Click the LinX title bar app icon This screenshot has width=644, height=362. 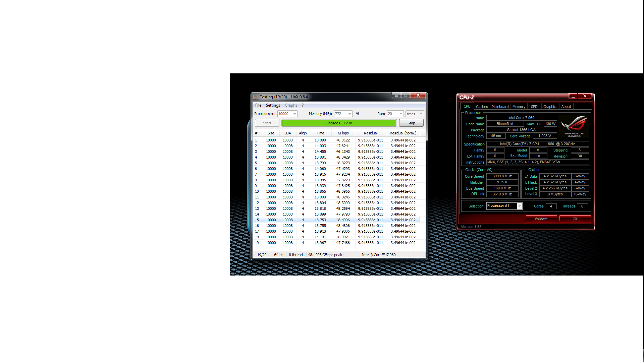coord(256,97)
